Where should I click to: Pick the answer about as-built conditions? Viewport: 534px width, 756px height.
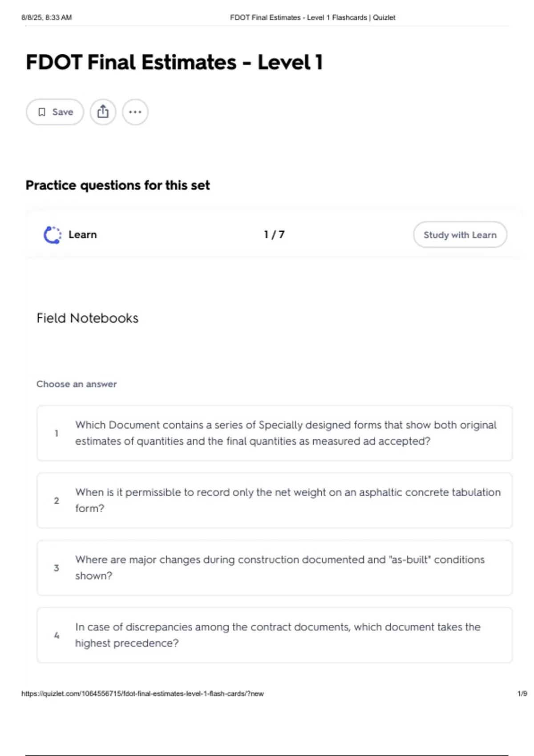point(275,568)
